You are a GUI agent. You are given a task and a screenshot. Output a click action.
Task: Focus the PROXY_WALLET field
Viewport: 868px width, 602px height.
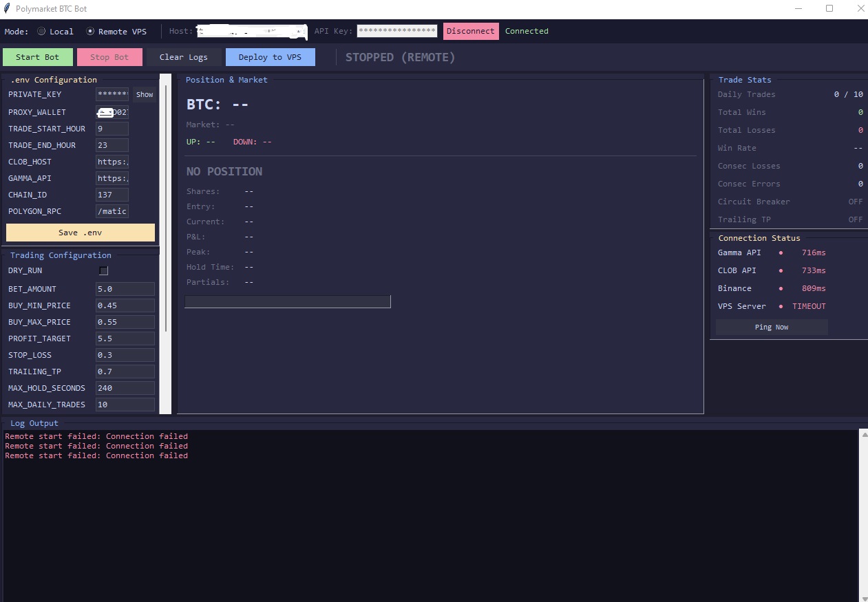(x=112, y=112)
